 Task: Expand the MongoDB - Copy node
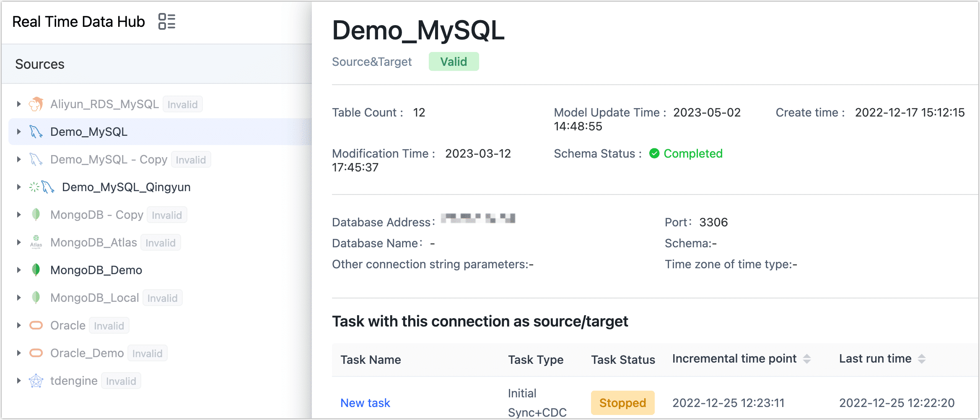click(x=18, y=215)
